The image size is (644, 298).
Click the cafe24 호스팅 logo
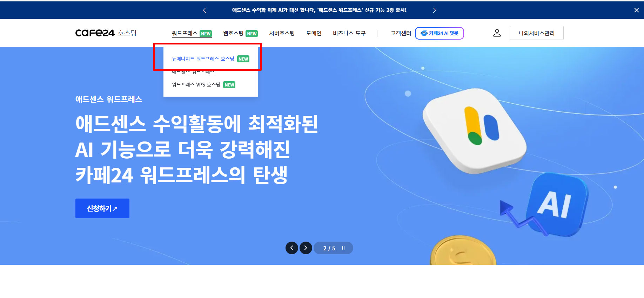click(x=106, y=33)
